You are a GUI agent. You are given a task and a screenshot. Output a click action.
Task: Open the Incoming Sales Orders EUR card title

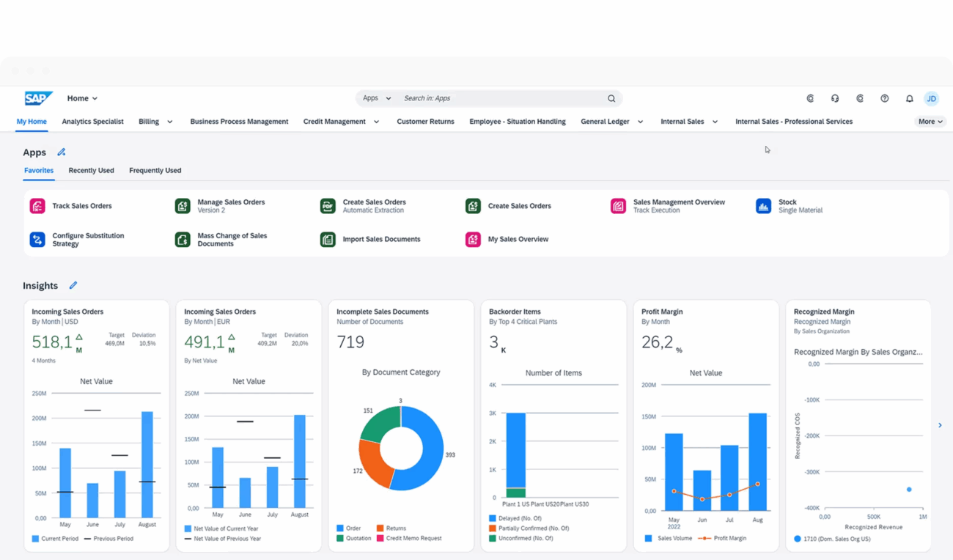point(220,312)
